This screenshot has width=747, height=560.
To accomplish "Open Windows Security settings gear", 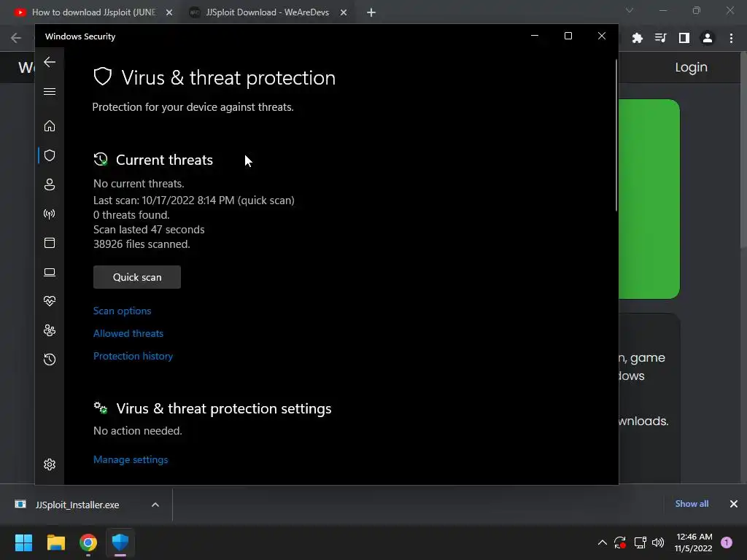I will click(x=50, y=464).
